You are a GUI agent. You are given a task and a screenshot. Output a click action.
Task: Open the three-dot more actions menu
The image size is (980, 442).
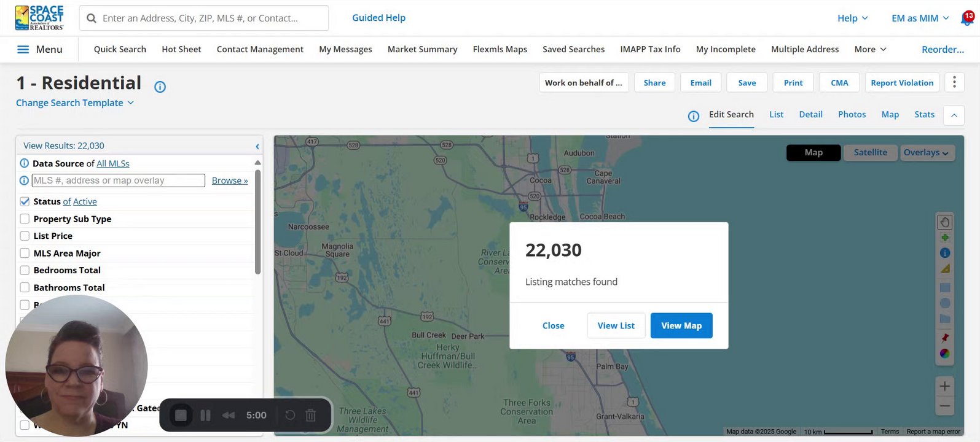[x=954, y=82]
